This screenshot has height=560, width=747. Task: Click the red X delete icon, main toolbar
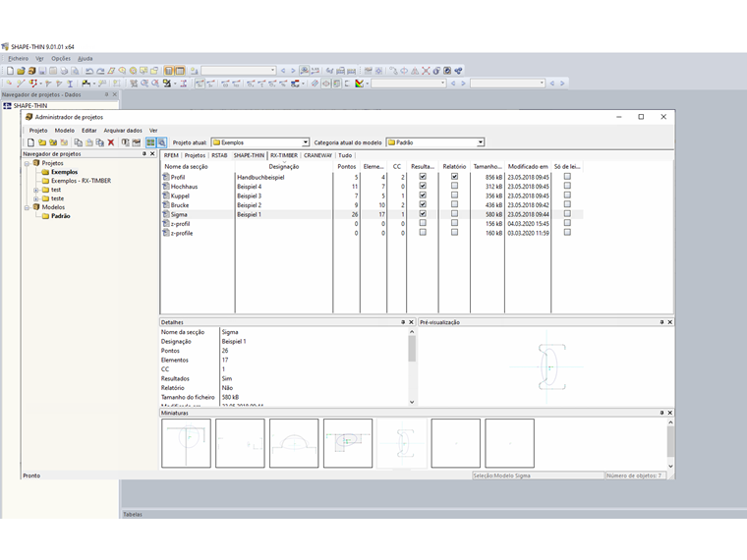[x=426, y=71]
